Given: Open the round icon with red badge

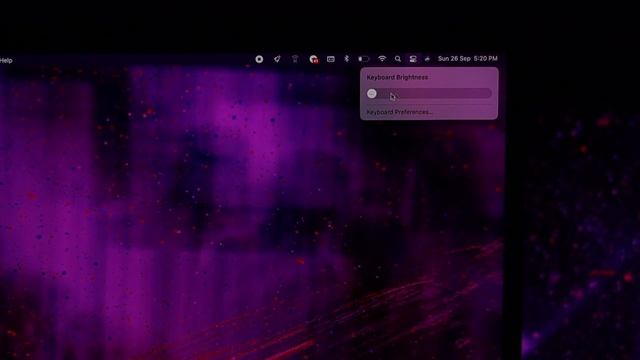Looking at the screenshot, I should 313,59.
